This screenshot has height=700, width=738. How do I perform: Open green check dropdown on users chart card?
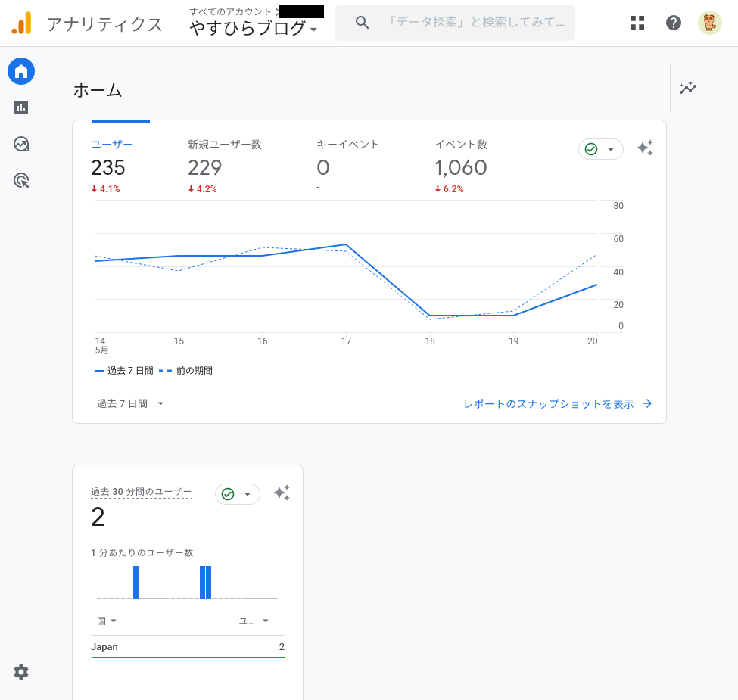click(x=600, y=149)
